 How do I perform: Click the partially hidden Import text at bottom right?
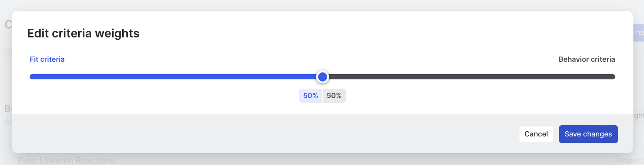[x=630, y=161]
